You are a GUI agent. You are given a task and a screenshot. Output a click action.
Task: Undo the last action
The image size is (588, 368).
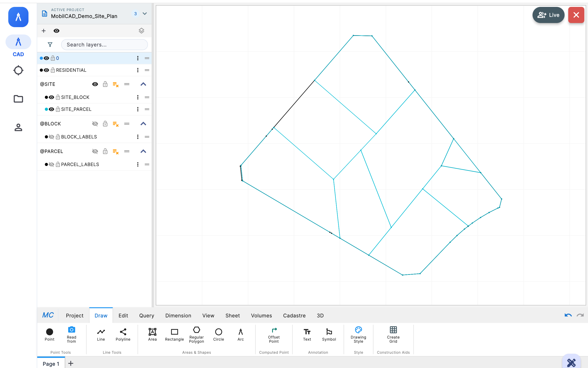568,315
